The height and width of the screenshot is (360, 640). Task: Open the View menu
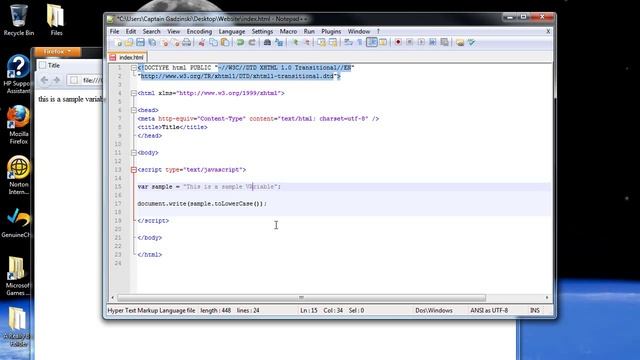(173, 31)
